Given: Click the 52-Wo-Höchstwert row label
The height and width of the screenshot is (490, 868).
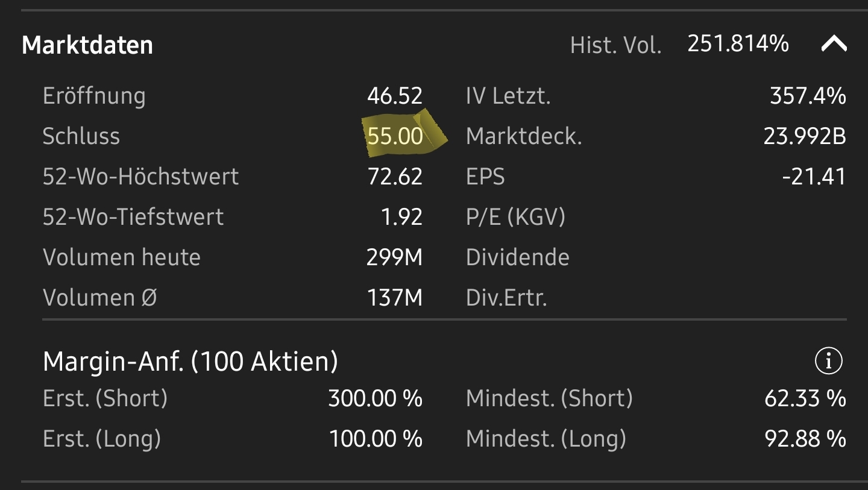Looking at the screenshot, I should [140, 177].
